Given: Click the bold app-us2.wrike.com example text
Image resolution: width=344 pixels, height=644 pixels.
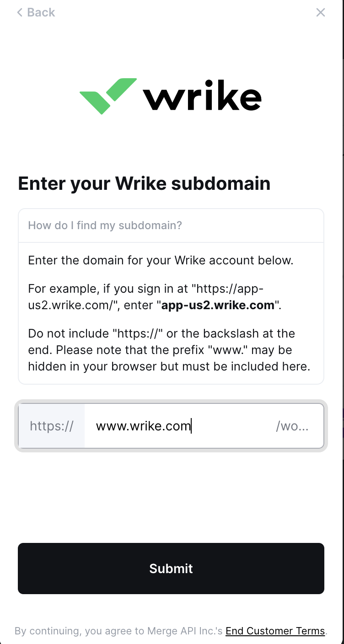Looking at the screenshot, I should coord(218,305).
